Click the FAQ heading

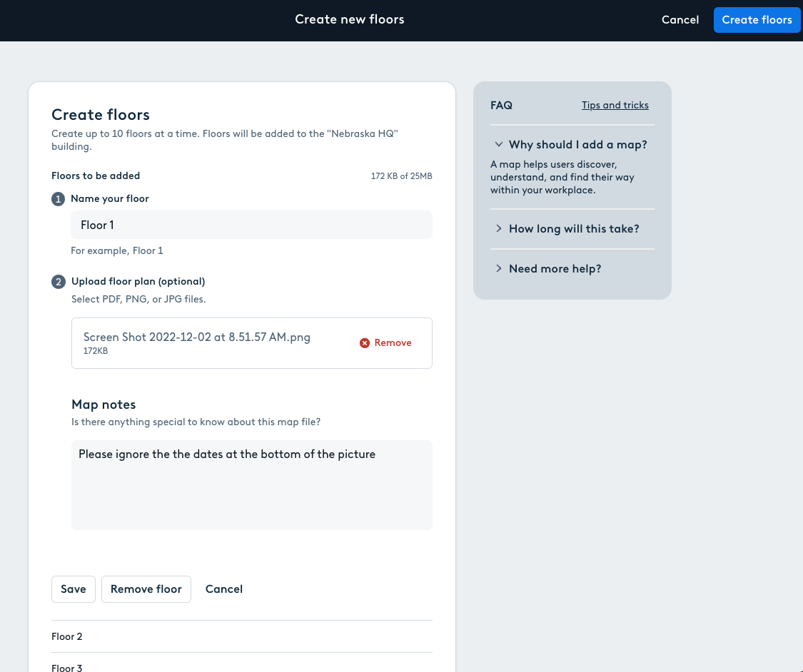501,106
